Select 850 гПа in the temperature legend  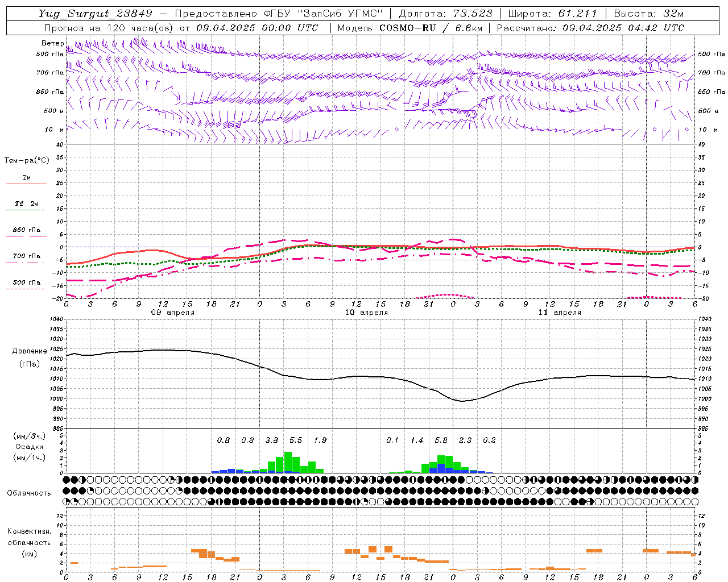pyautogui.click(x=26, y=230)
